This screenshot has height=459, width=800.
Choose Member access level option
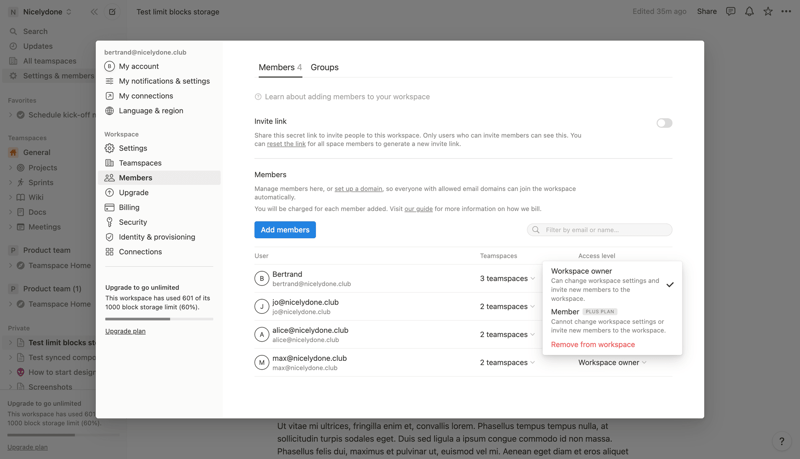click(x=612, y=321)
